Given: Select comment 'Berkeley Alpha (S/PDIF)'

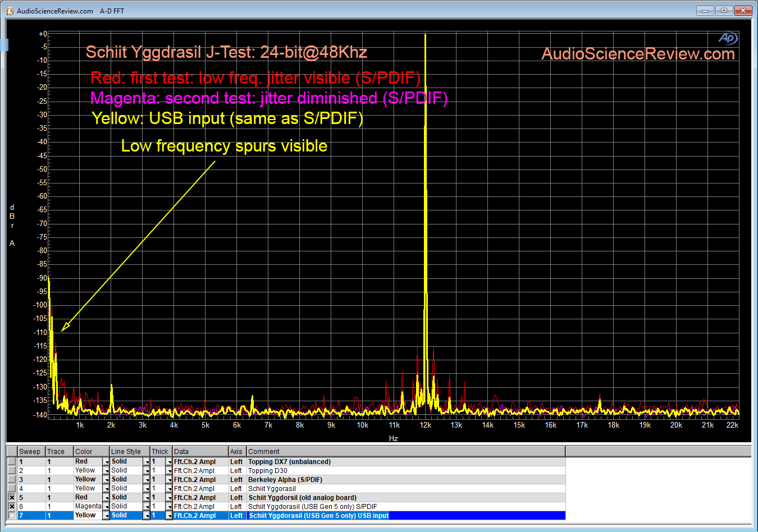Looking at the screenshot, I should pyautogui.click(x=285, y=480).
